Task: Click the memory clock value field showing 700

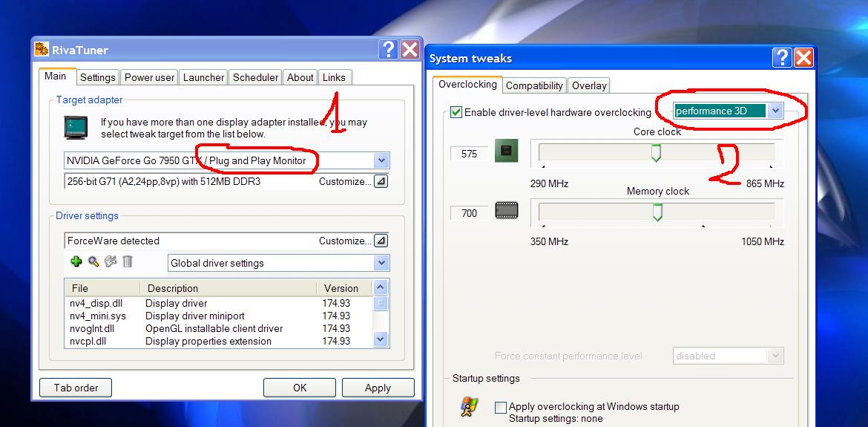Action: point(469,212)
